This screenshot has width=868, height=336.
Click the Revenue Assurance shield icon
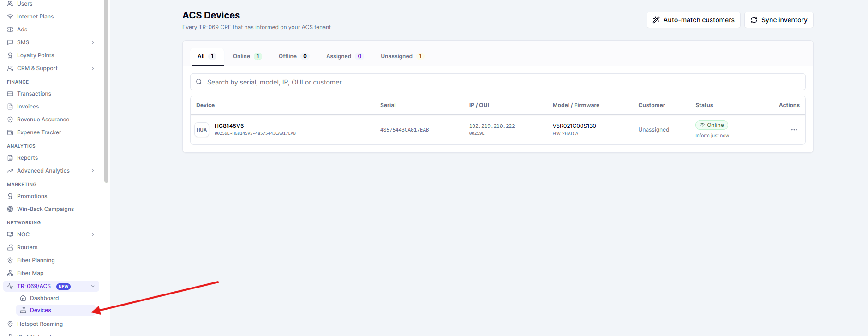pyautogui.click(x=10, y=120)
